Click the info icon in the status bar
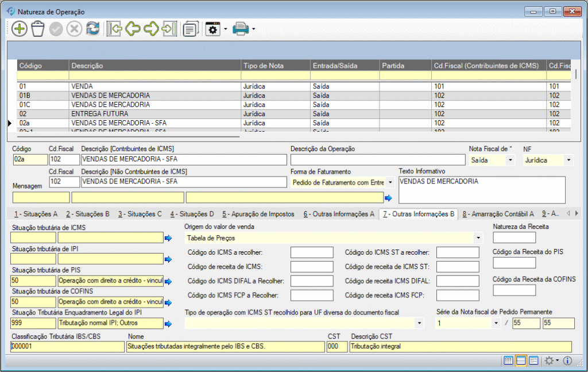This screenshot has width=588, height=372. [x=567, y=361]
